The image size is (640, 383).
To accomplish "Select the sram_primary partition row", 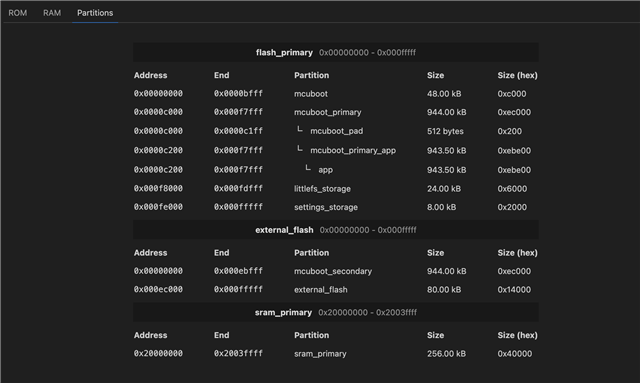I will coord(336,354).
